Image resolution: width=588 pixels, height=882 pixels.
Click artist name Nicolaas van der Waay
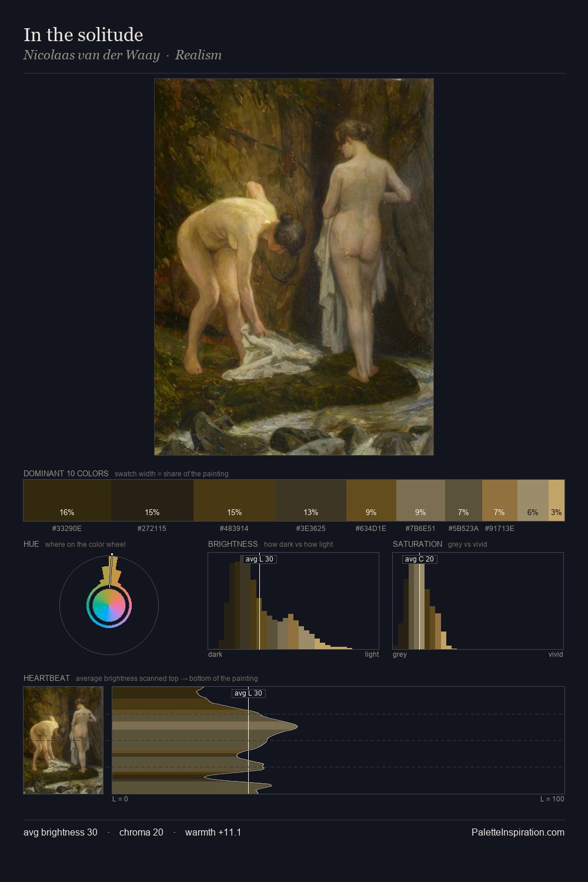(92, 55)
